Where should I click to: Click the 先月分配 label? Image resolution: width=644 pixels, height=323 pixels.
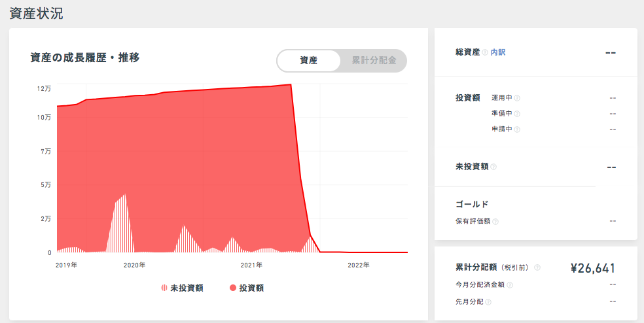pyautogui.click(x=469, y=301)
